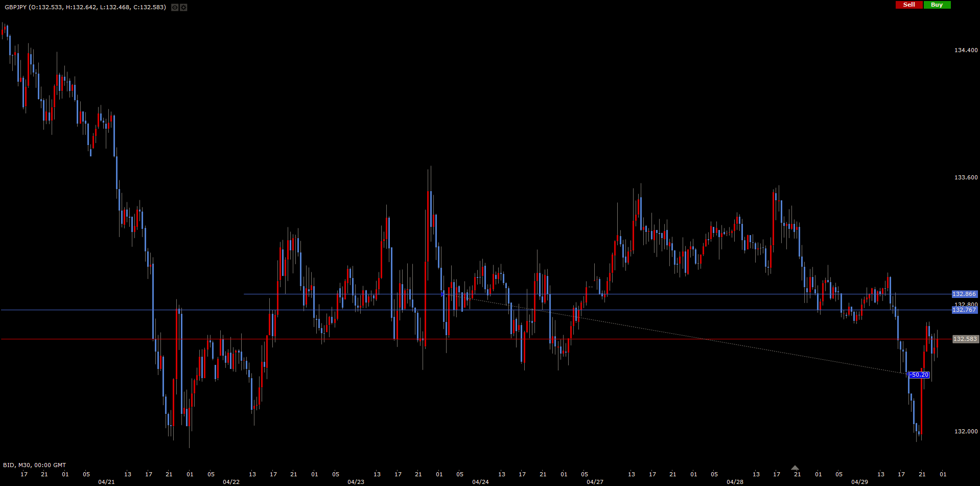Click the 04/22 date on time axis
Screen dimensions: 980x486
(x=231, y=482)
